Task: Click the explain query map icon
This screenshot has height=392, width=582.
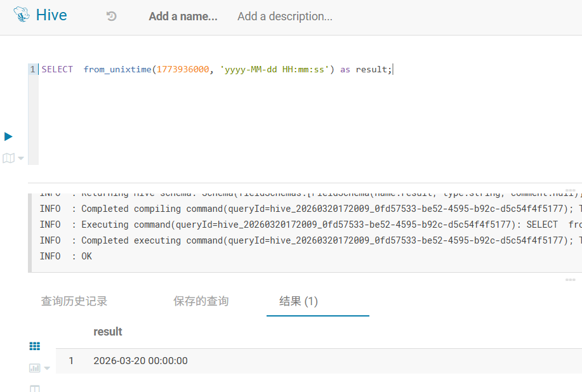Action: [8, 158]
